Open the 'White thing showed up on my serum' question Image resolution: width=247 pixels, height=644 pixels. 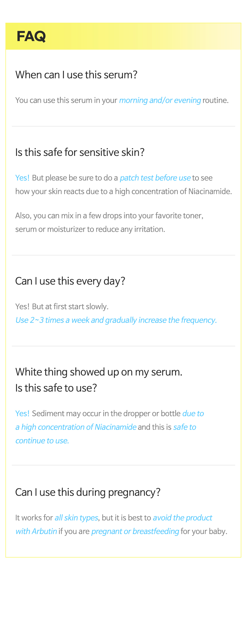coord(99,372)
